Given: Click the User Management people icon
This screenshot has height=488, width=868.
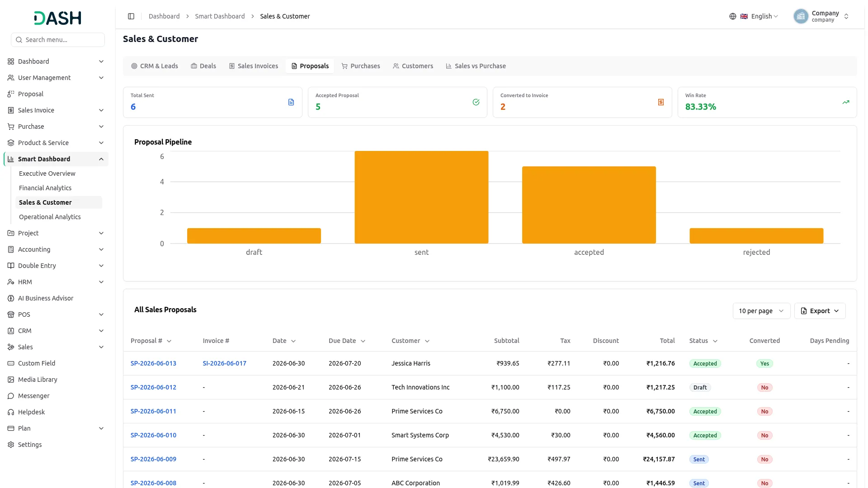Looking at the screenshot, I should tap(11, 78).
